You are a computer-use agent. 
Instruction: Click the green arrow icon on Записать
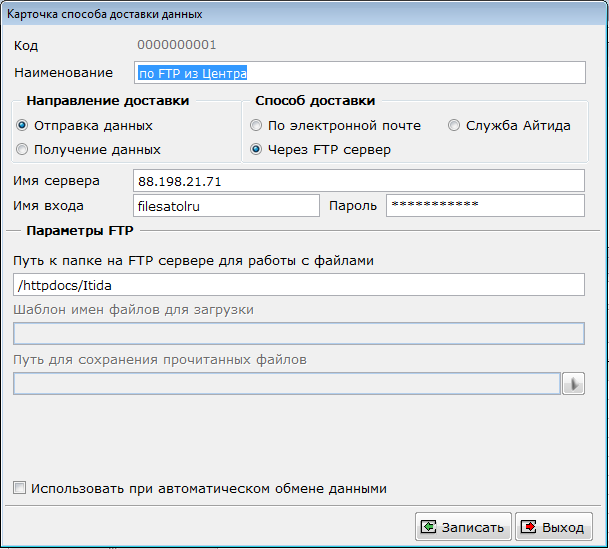[428, 527]
